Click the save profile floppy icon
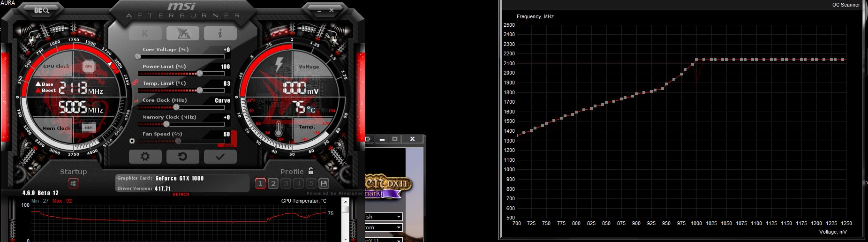Image resolution: width=868 pixels, height=242 pixels. click(x=324, y=183)
